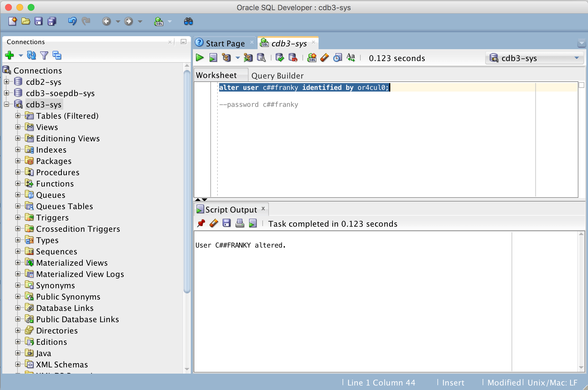Save the script output to a file

click(226, 223)
